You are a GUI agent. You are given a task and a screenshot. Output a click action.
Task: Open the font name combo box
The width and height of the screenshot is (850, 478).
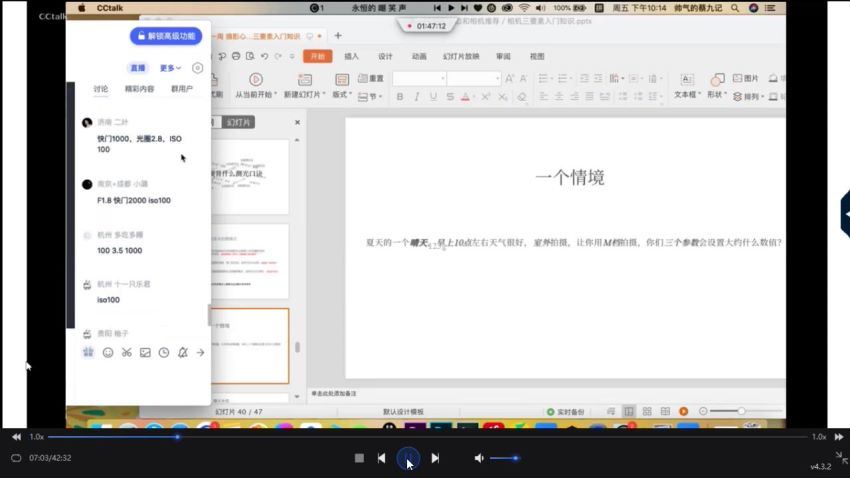420,79
